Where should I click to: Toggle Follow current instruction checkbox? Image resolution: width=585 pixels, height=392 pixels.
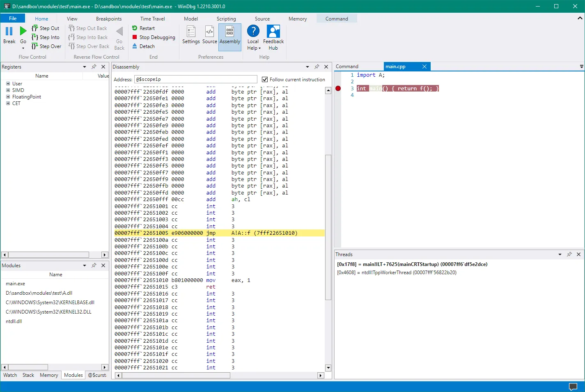265,80
